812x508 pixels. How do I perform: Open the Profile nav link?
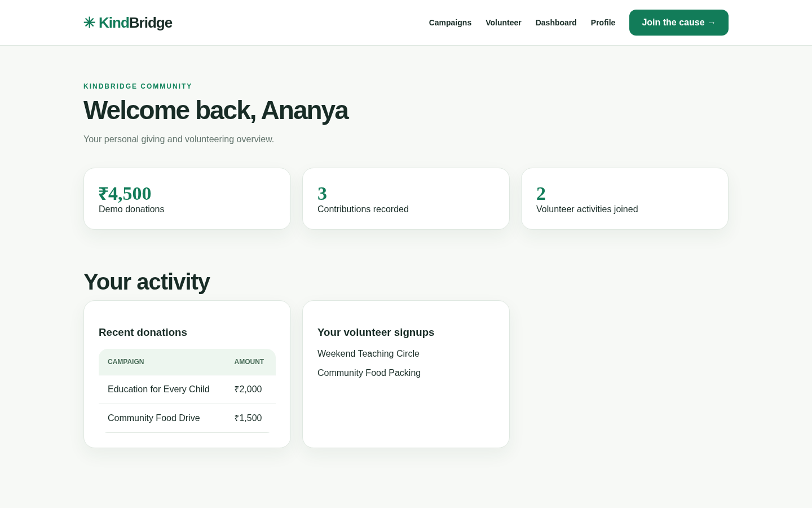(x=603, y=23)
